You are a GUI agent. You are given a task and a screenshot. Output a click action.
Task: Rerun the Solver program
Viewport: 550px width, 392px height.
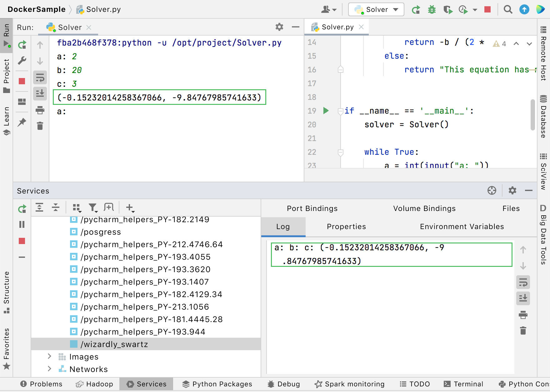click(22, 45)
